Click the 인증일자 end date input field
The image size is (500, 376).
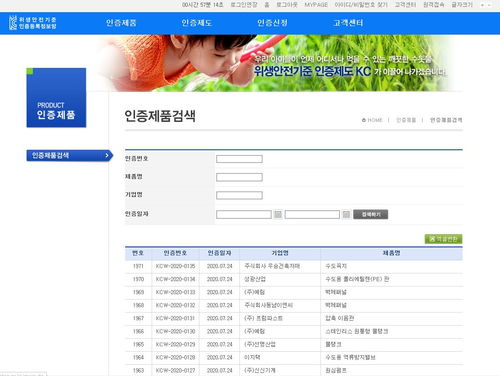tap(312, 214)
